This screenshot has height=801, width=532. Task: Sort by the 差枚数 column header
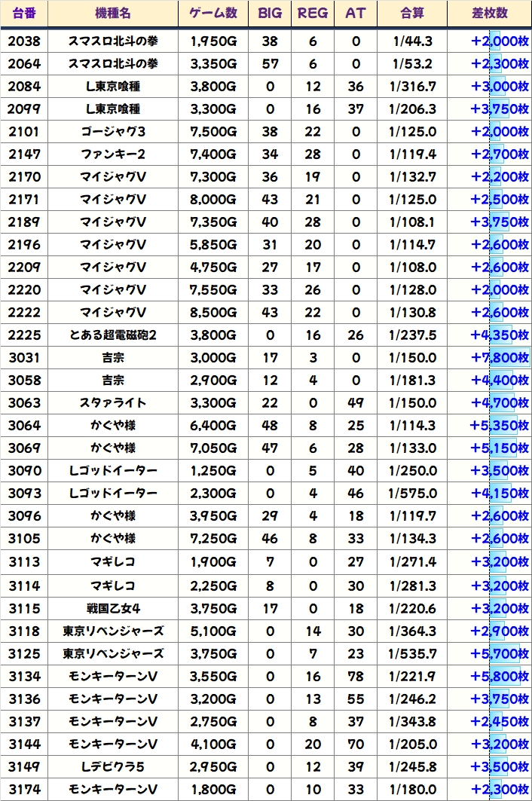point(489,14)
